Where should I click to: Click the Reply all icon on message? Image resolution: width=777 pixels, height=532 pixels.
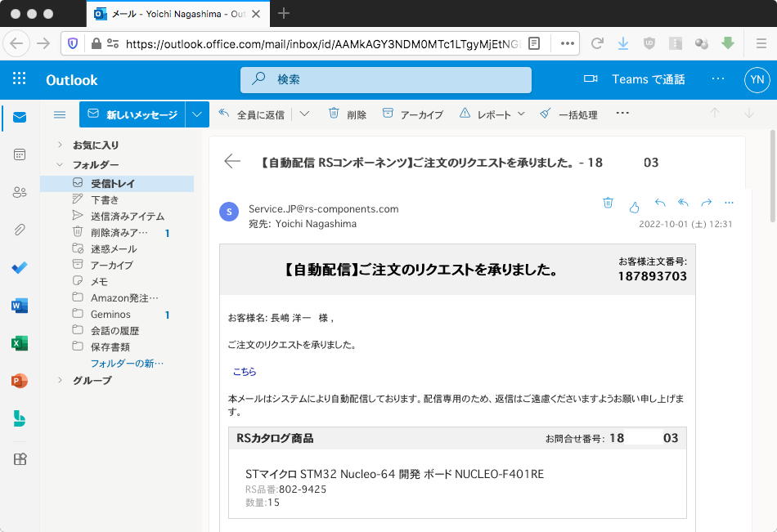pyautogui.click(x=683, y=203)
